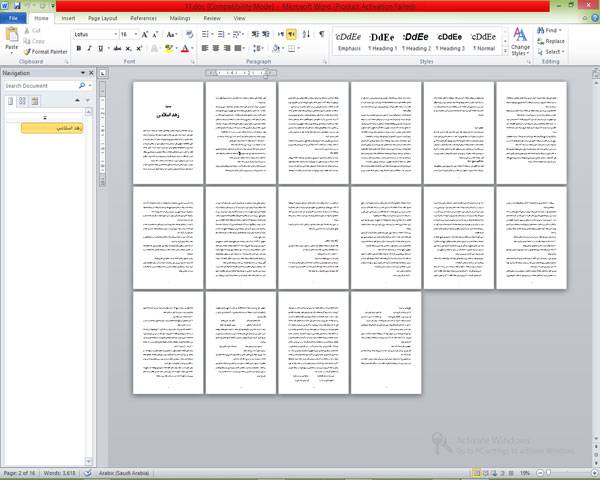This screenshot has height=480, width=600.
Task: Select the highlighted heading in Navigation pane
Action: [52, 128]
